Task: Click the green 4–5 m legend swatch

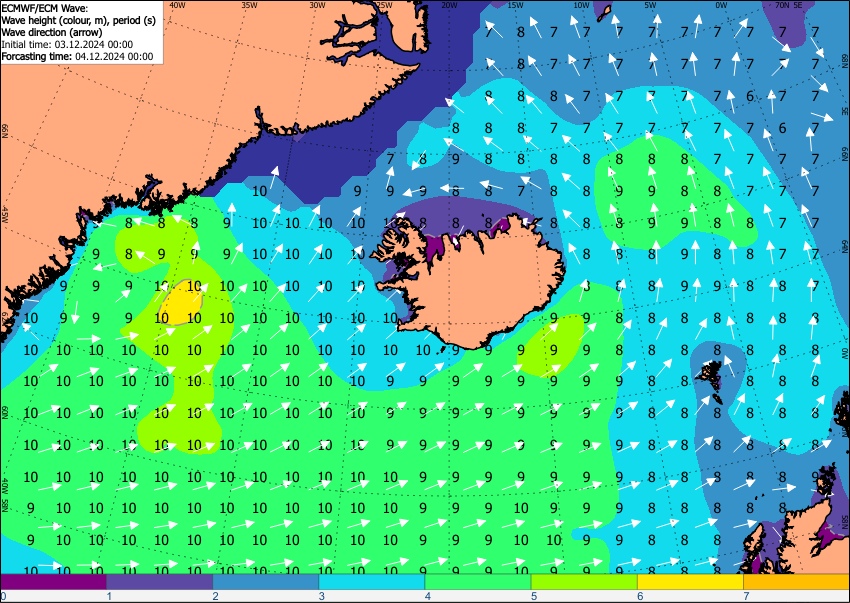Action: [x=478, y=582]
